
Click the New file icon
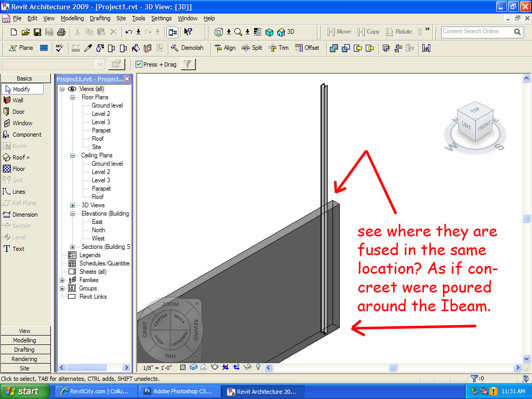[x=14, y=32]
